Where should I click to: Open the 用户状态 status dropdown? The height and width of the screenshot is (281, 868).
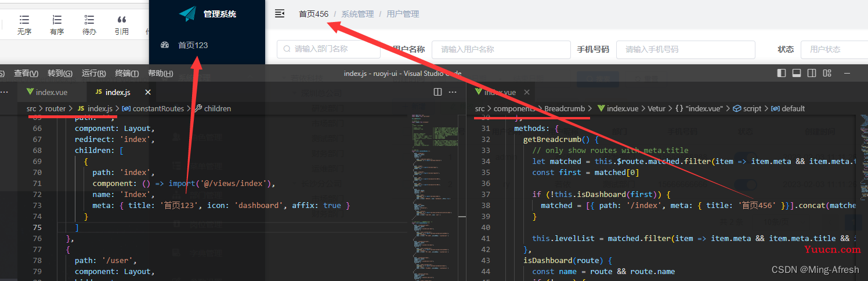[x=834, y=49]
